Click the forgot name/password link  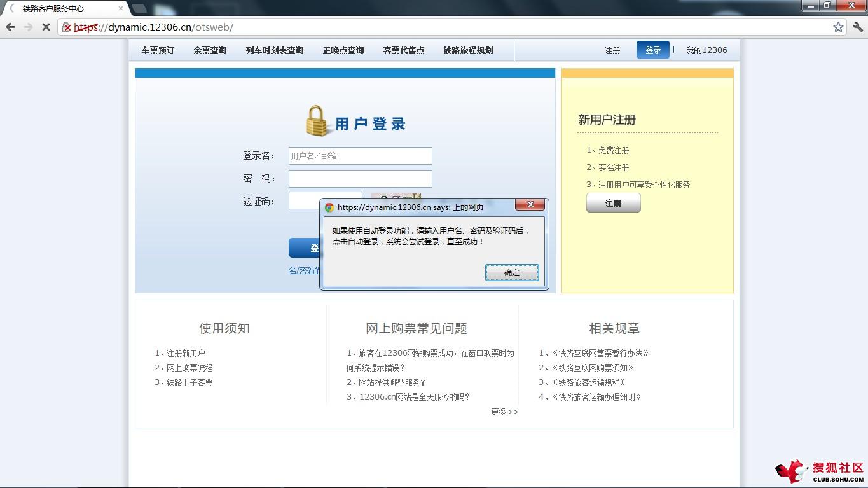304,270
